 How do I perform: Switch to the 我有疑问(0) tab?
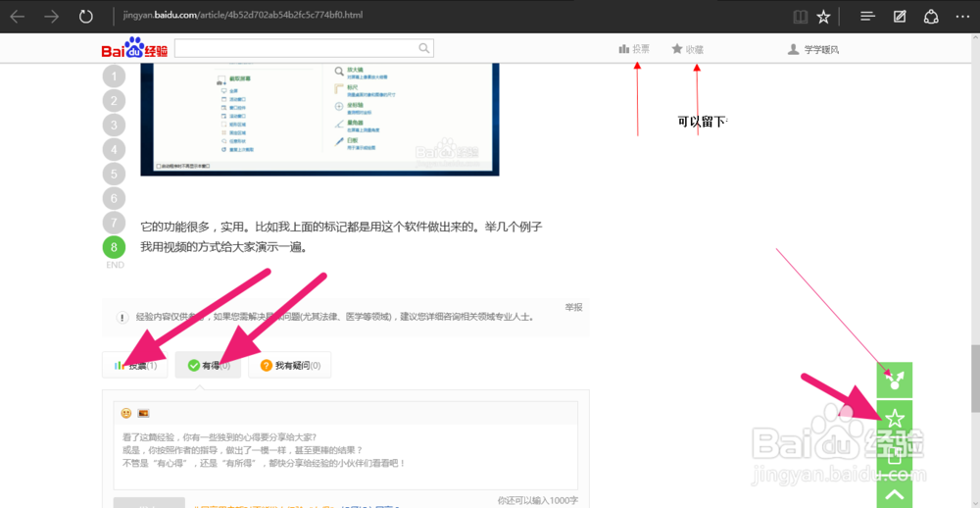coord(289,365)
